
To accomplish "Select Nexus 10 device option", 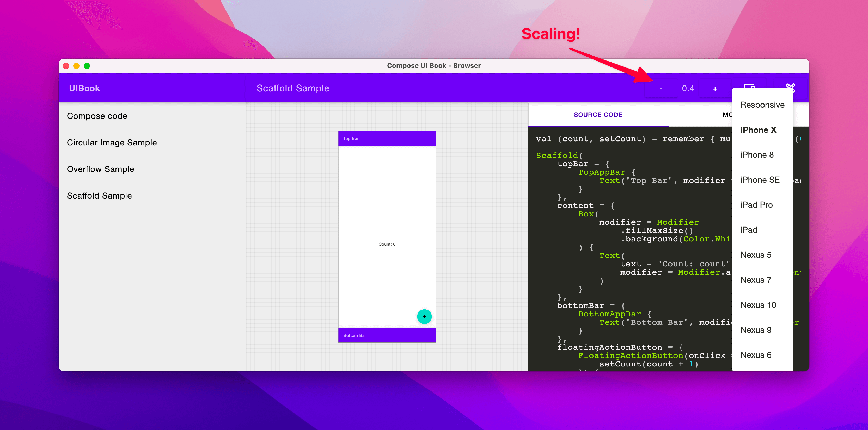I will 762,305.
